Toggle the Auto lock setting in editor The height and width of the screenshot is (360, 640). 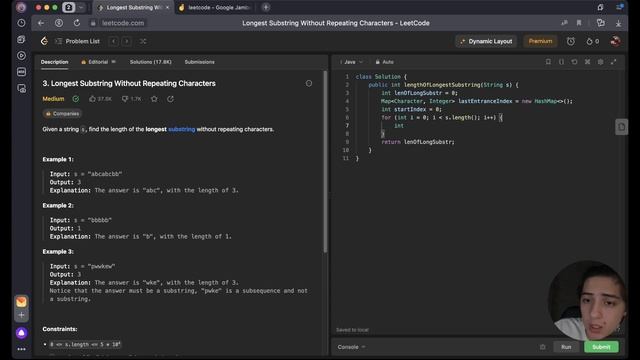384,62
